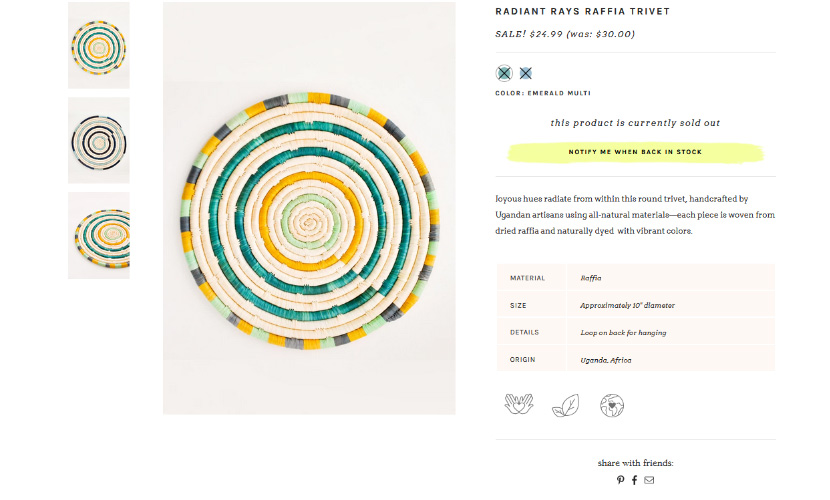The image size is (830, 500).
Task: Click the leaves icon
Action: pos(566,404)
